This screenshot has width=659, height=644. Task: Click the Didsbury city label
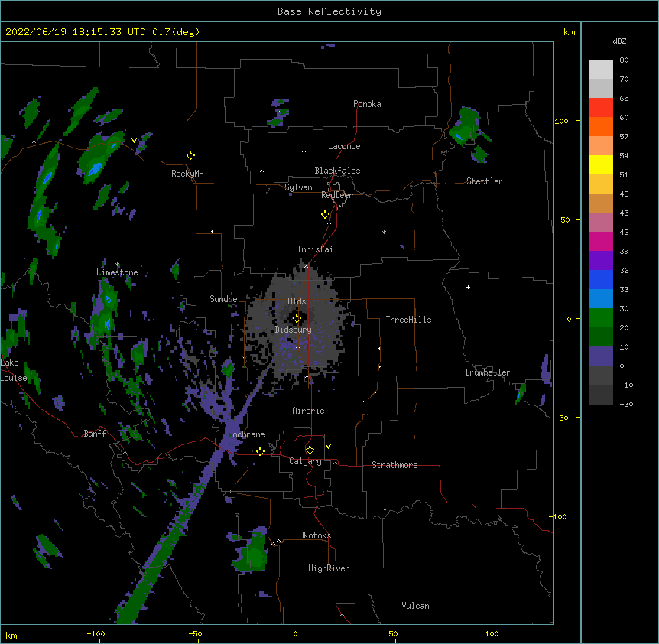tap(294, 330)
